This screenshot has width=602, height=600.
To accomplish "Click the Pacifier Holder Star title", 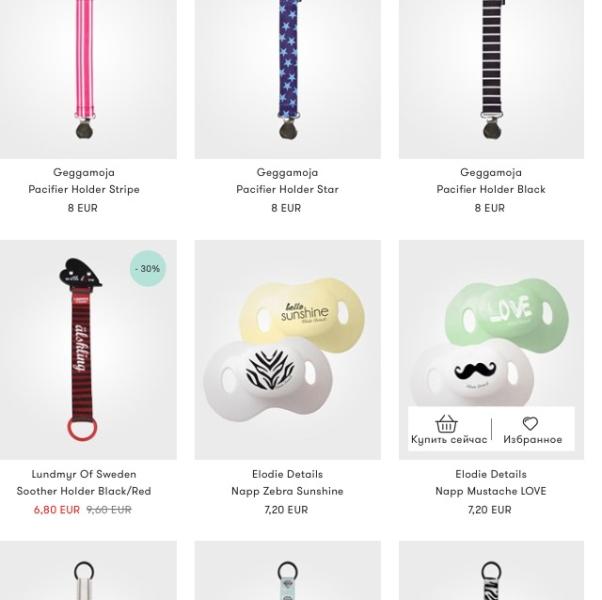I will point(287,189).
